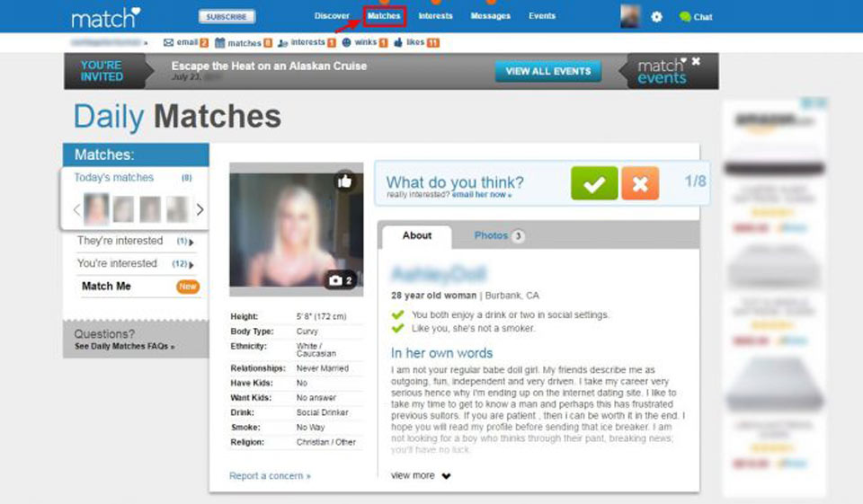The width and height of the screenshot is (863, 504).
Task: Switch to the About tab
Action: pyautogui.click(x=416, y=236)
